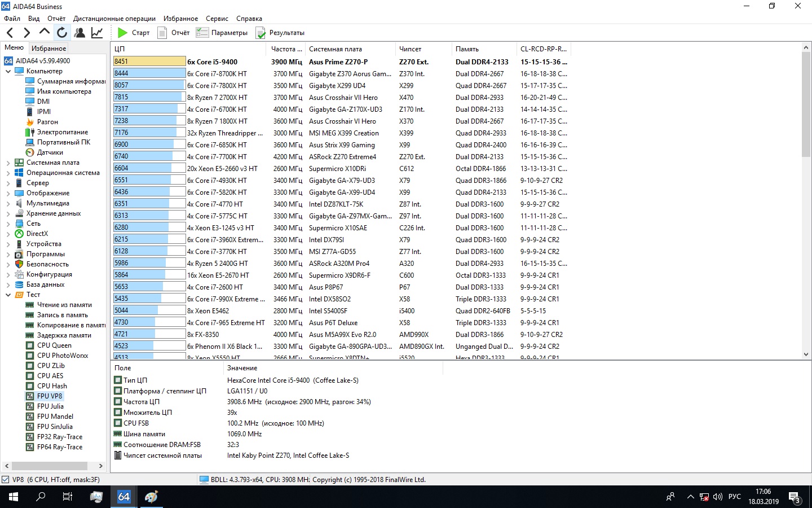Collapse the Тест tree node
812x508 pixels.
[x=8, y=295]
